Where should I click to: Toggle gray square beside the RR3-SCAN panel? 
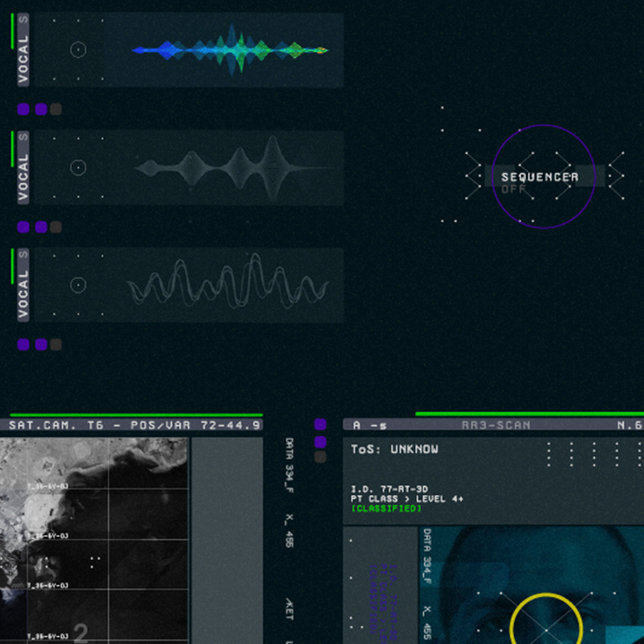pyautogui.click(x=320, y=457)
